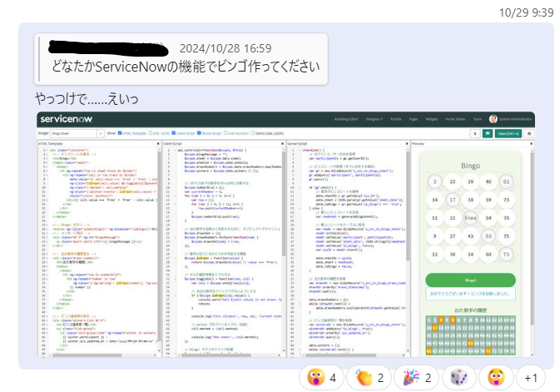Show more reactions via the +1 pill

(531, 377)
